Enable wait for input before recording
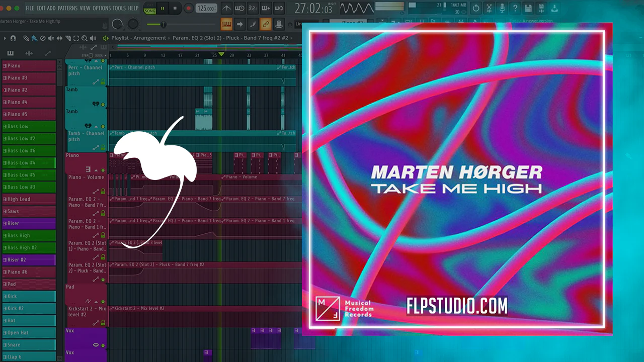The image size is (644, 362). (240, 8)
